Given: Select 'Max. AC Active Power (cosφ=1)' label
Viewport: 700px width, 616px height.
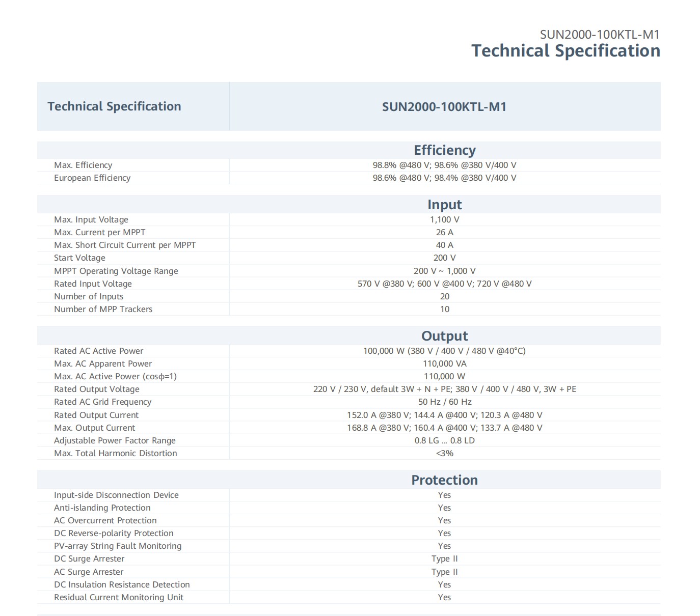Looking at the screenshot, I should 116,376.
